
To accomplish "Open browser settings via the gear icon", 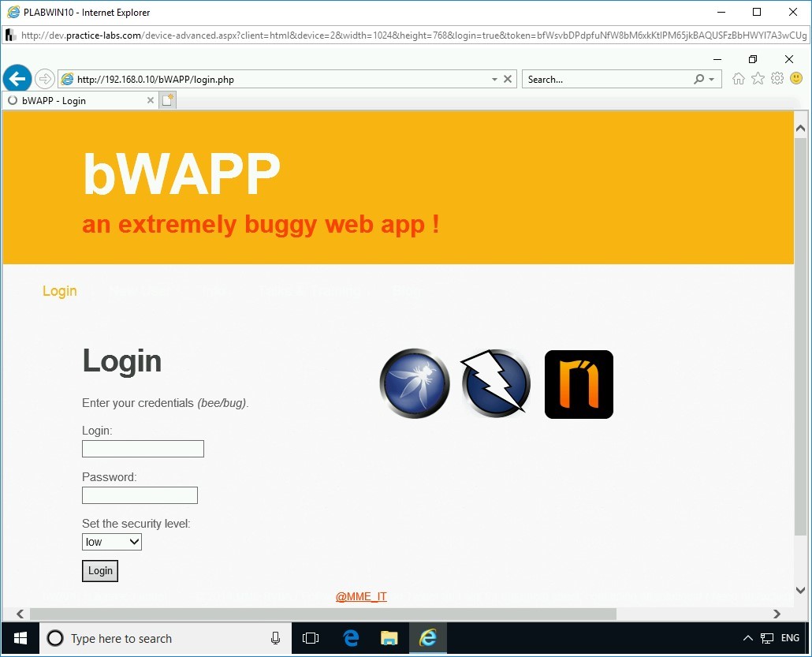I will coord(777,78).
